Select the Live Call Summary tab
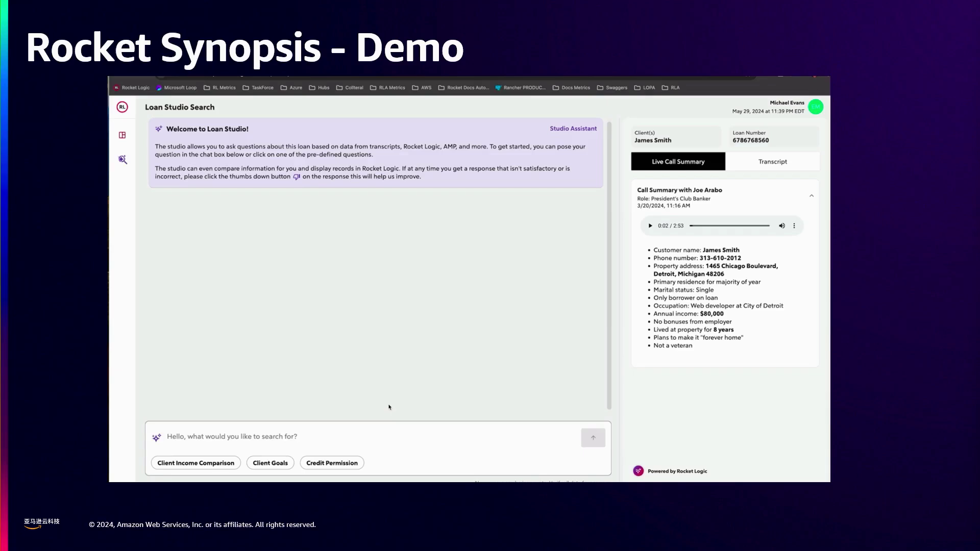This screenshot has height=551, width=980. point(678,162)
